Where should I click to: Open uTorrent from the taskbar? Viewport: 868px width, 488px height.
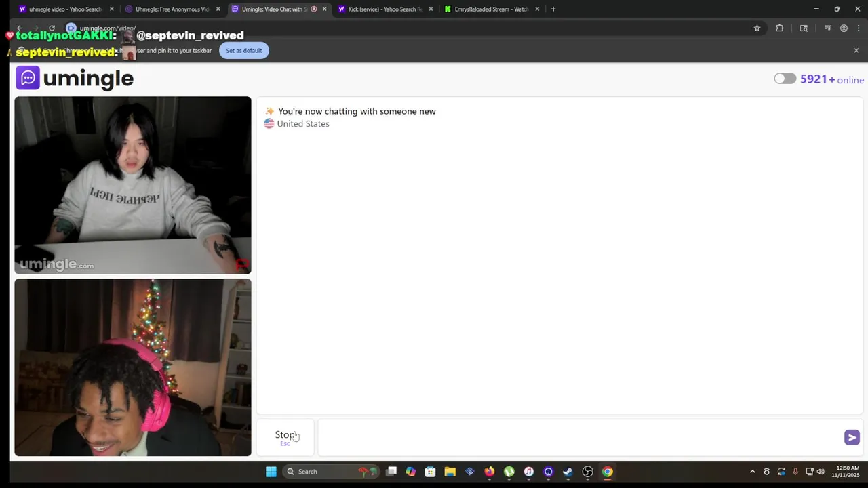tap(509, 472)
